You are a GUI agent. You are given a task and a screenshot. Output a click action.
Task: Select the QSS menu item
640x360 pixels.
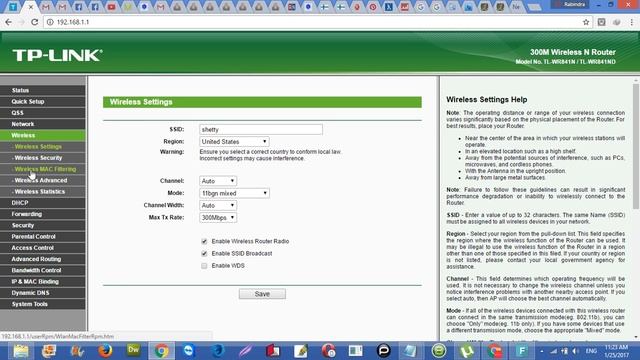pos(43,113)
